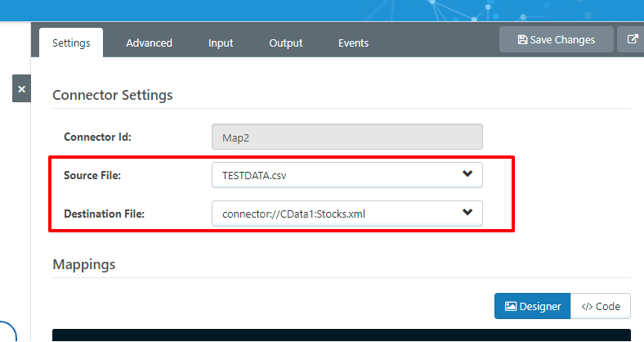Open the connector://CData1:Stocks.xml destination dropdown
Screen dimensions: 644x342
tap(335, 214)
